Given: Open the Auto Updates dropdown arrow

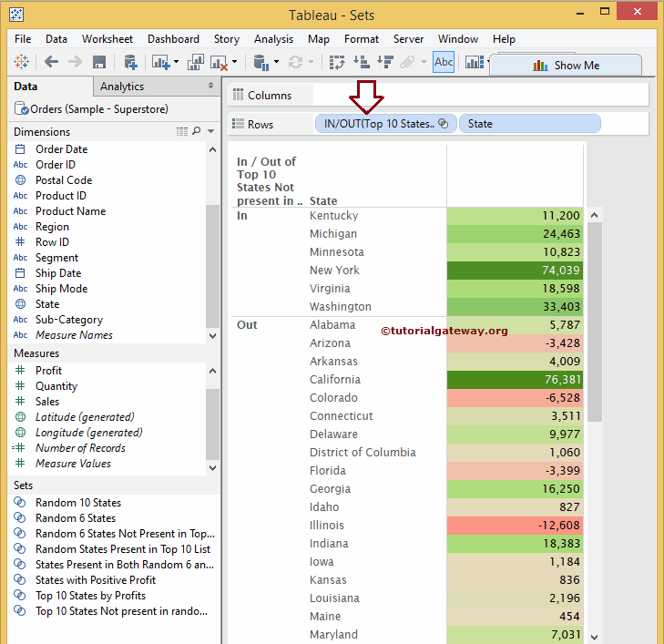Looking at the screenshot, I should pos(277,62).
